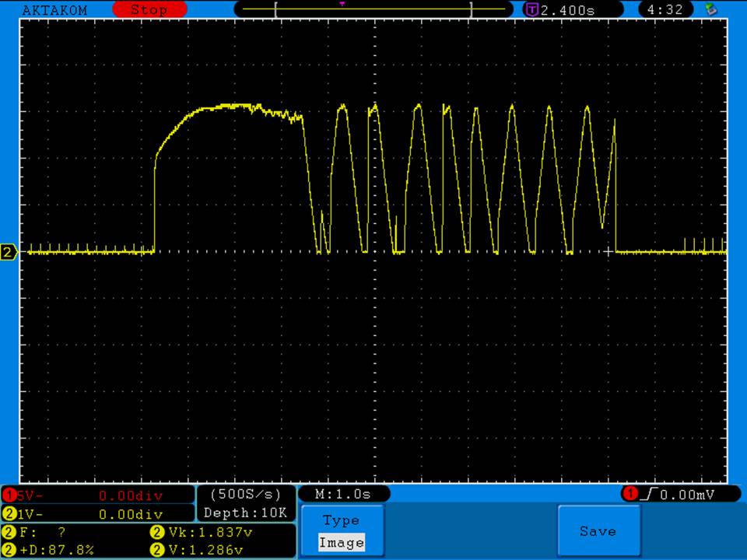Select the purple trigger position T icon
The height and width of the screenshot is (560, 747).
532,10
